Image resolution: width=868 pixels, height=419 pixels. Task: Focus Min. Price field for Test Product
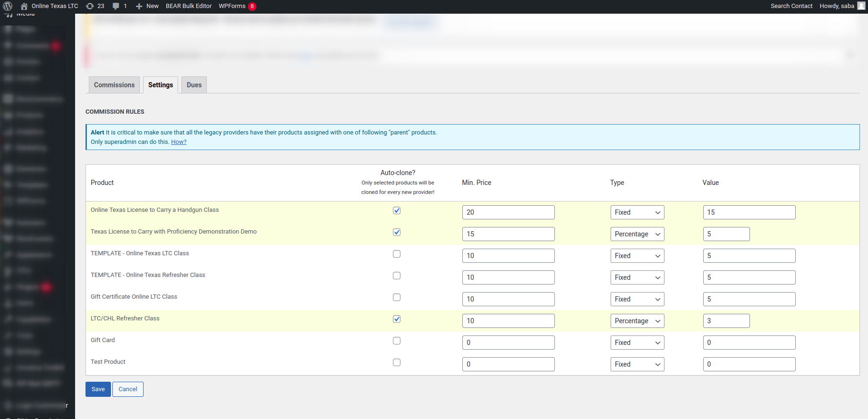[509, 364]
